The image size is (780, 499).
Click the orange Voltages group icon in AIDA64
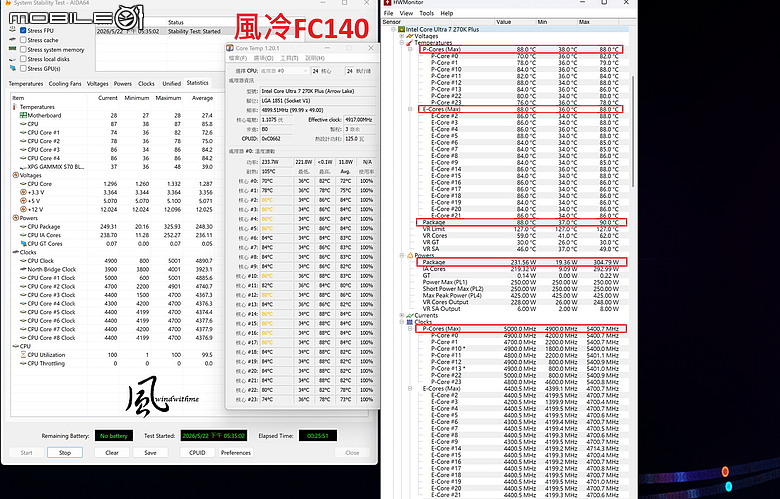click(15, 175)
